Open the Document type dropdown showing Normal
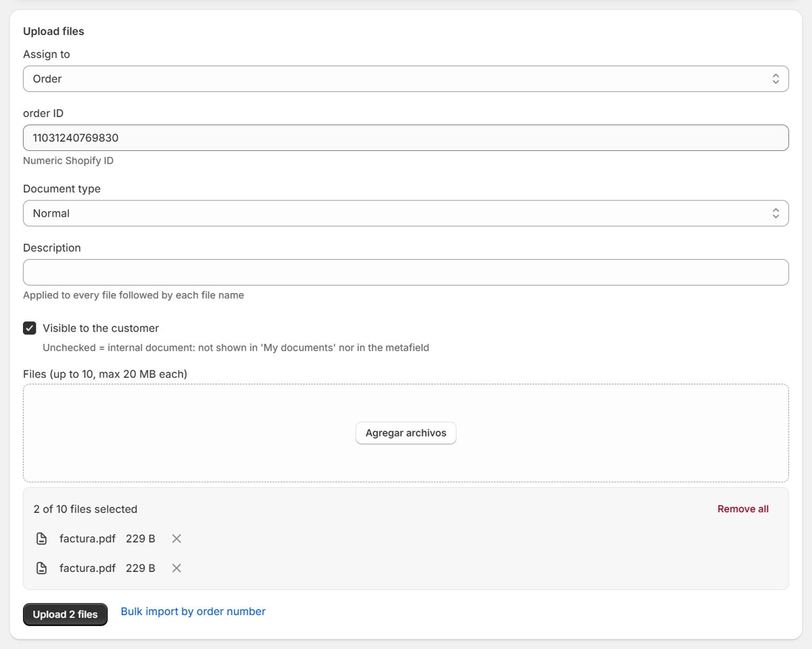This screenshot has width=812, height=649. (406, 213)
